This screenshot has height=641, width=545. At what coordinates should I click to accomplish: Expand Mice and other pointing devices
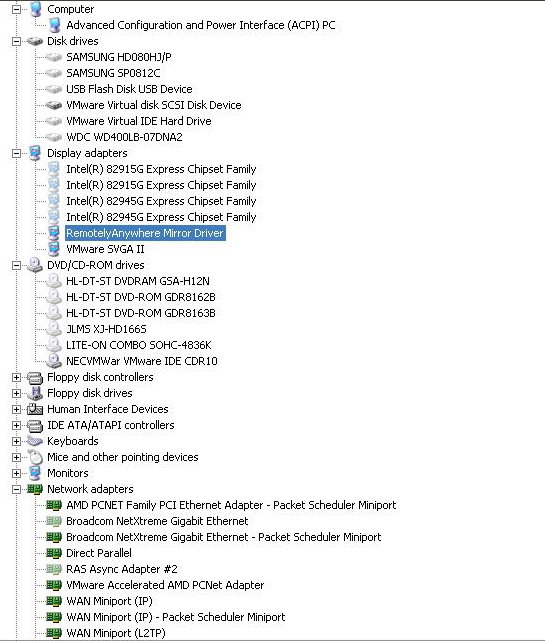16,457
